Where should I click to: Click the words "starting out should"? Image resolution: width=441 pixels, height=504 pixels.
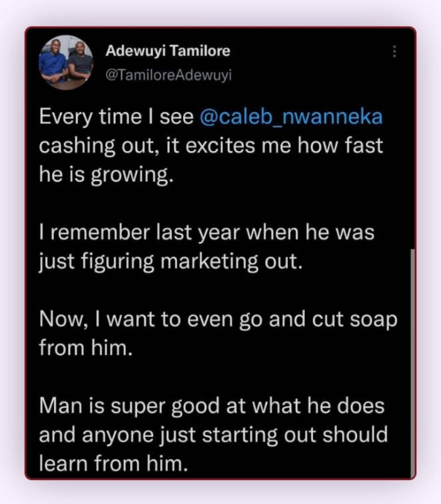point(301,434)
